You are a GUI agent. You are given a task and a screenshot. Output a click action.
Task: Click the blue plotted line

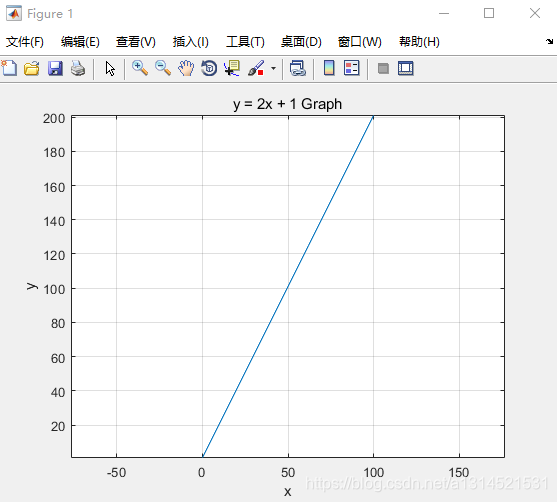point(288,286)
